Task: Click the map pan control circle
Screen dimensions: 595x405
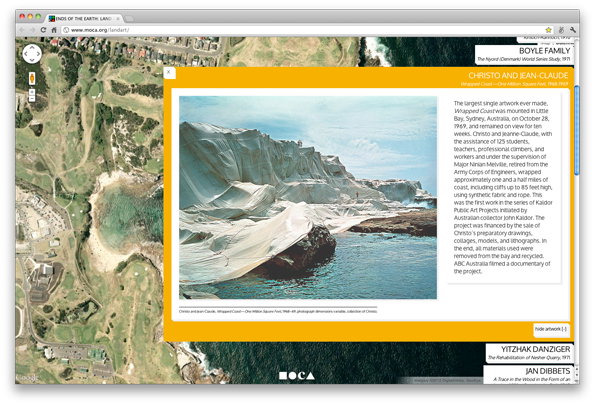Action: [x=32, y=54]
